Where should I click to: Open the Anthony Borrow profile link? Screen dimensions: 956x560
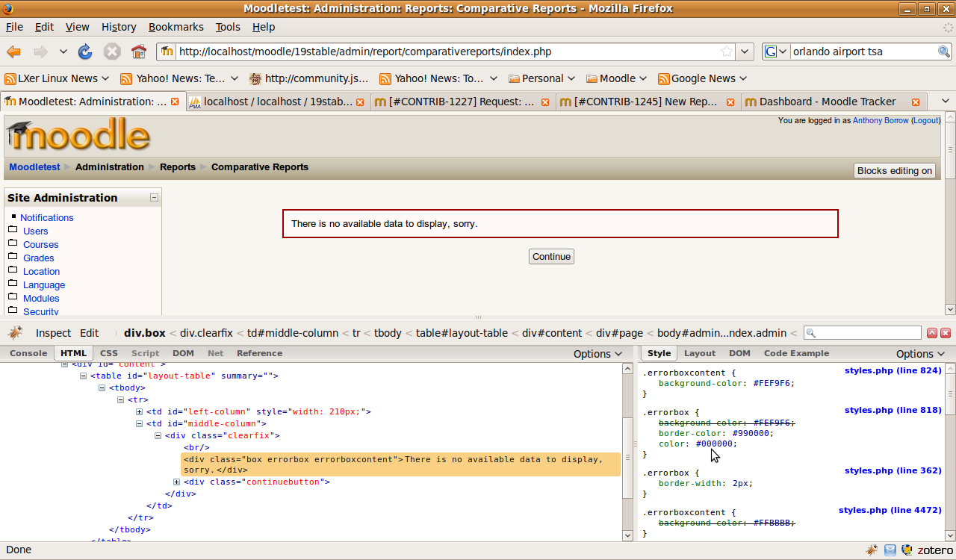(881, 120)
